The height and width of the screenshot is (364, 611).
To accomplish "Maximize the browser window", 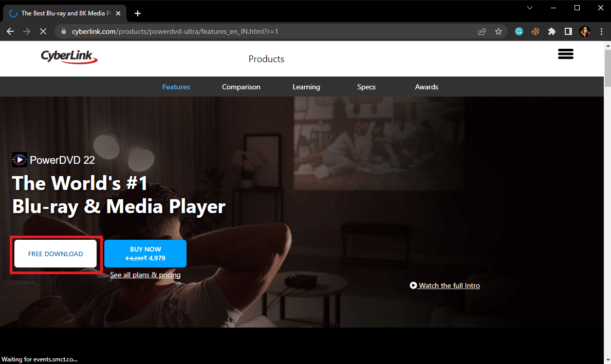I will tap(577, 8).
